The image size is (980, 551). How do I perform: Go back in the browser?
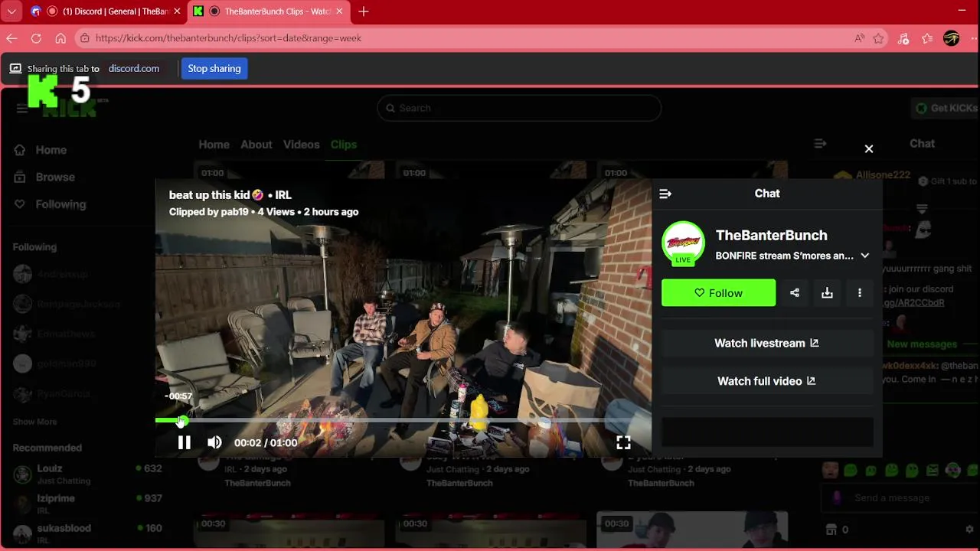coord(11,38)
